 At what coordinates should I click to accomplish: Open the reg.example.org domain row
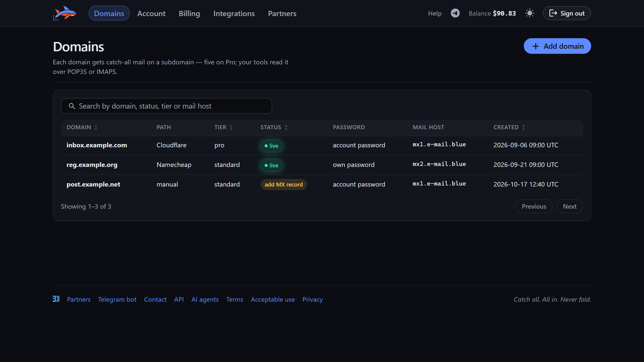tap(322, 165)
